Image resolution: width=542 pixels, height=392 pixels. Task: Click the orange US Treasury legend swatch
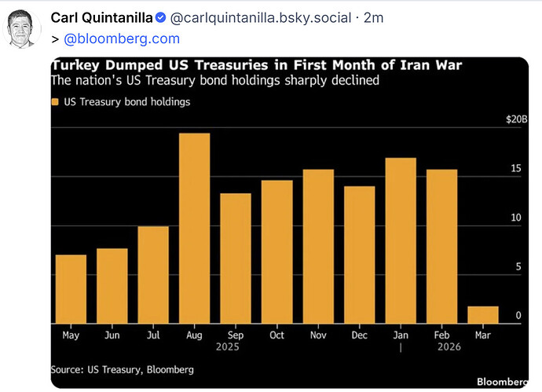(55, 102)
